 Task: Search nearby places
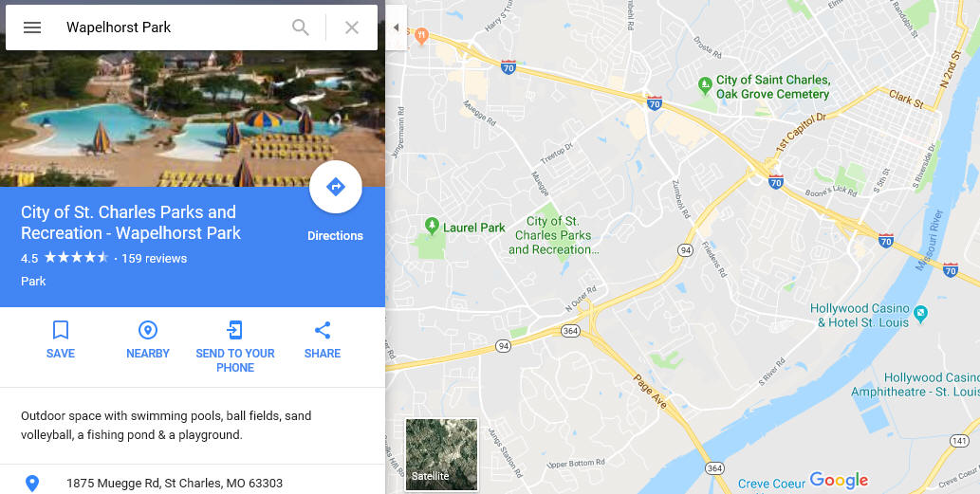tap(147, 339)
